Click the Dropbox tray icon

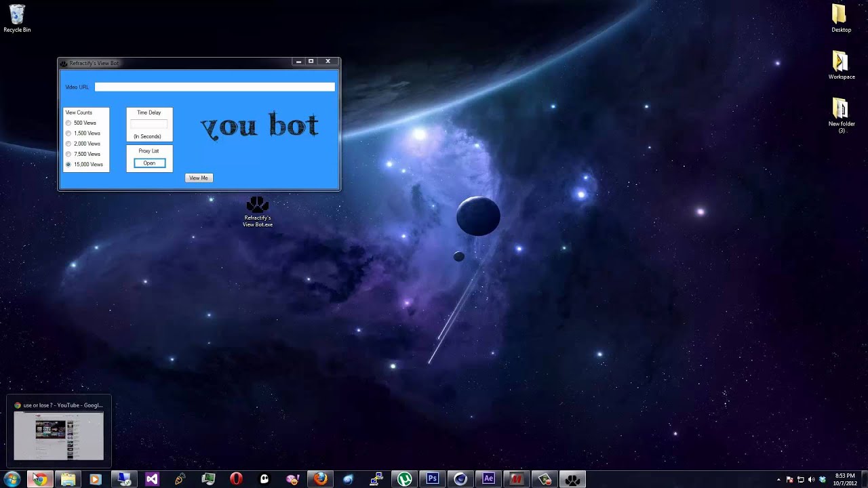point(823,479)
